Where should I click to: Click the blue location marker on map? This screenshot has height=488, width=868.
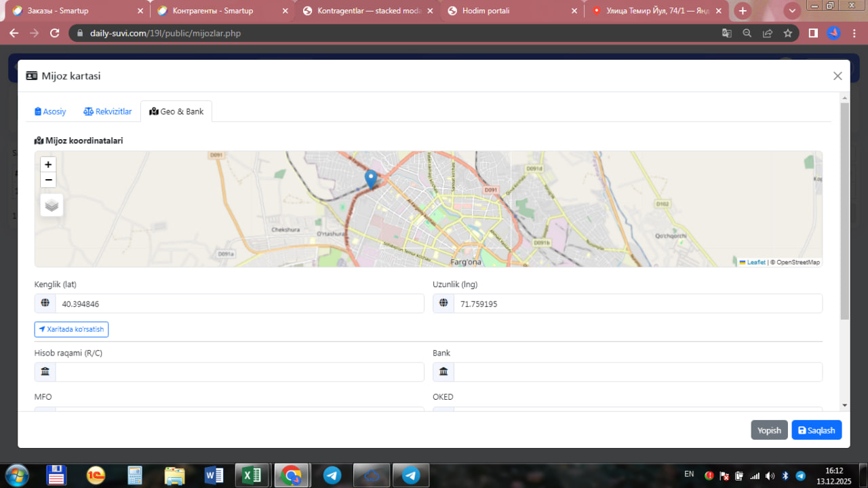(370, 179)
